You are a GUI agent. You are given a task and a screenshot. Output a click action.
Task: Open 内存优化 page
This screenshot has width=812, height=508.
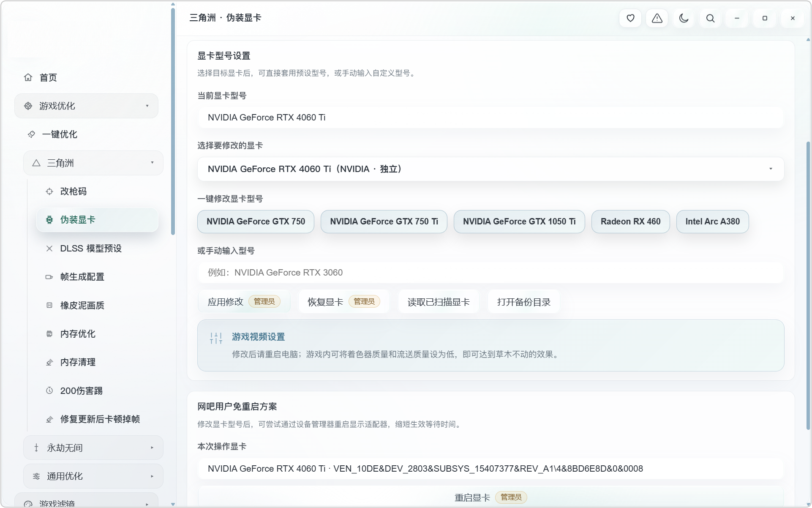[x=78, y=334]
